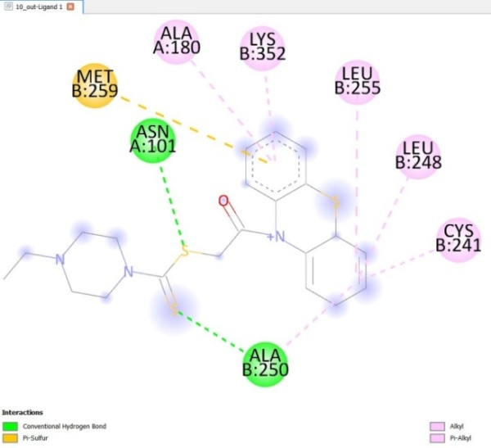This screenshot has height=448, width=491.
Task: Select the green ALA B:250 residue node
Action: [267, 363]
